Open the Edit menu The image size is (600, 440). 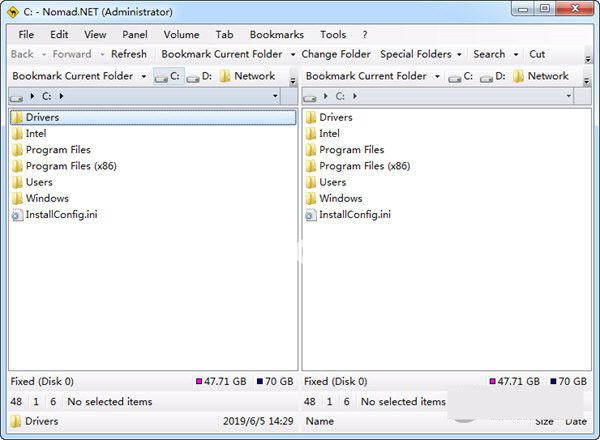click(x=59, y=34)
